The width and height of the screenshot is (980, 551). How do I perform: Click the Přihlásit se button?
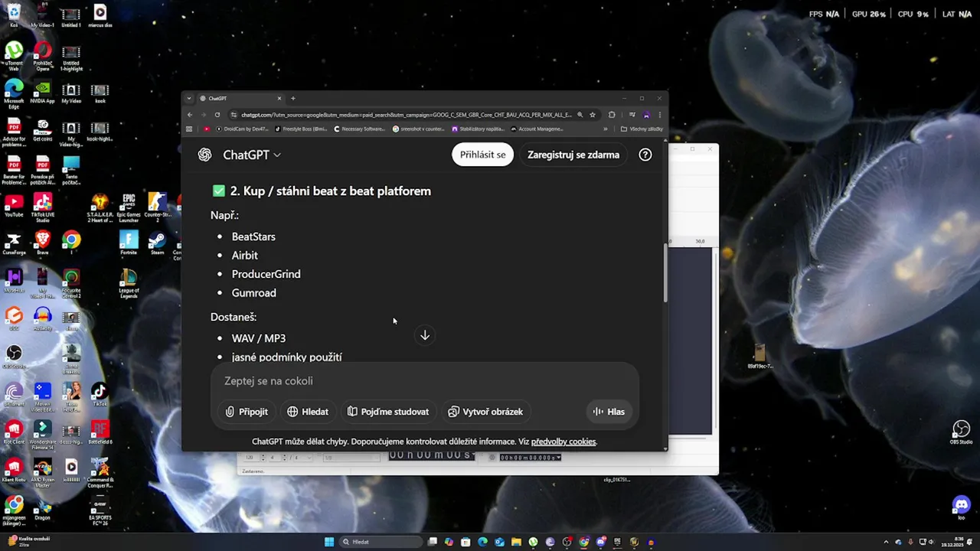(x=482, y=155)
